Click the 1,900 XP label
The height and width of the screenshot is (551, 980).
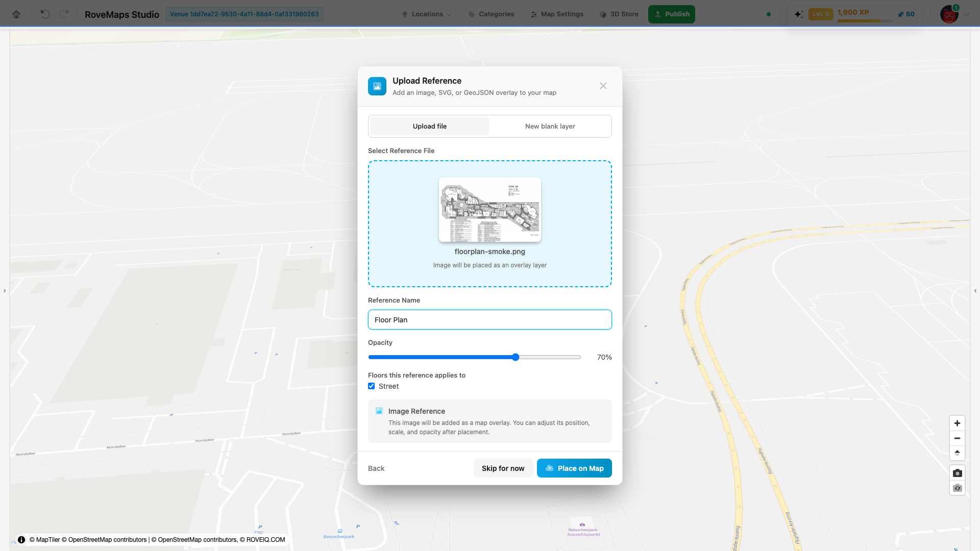click(x=853, y=12)
